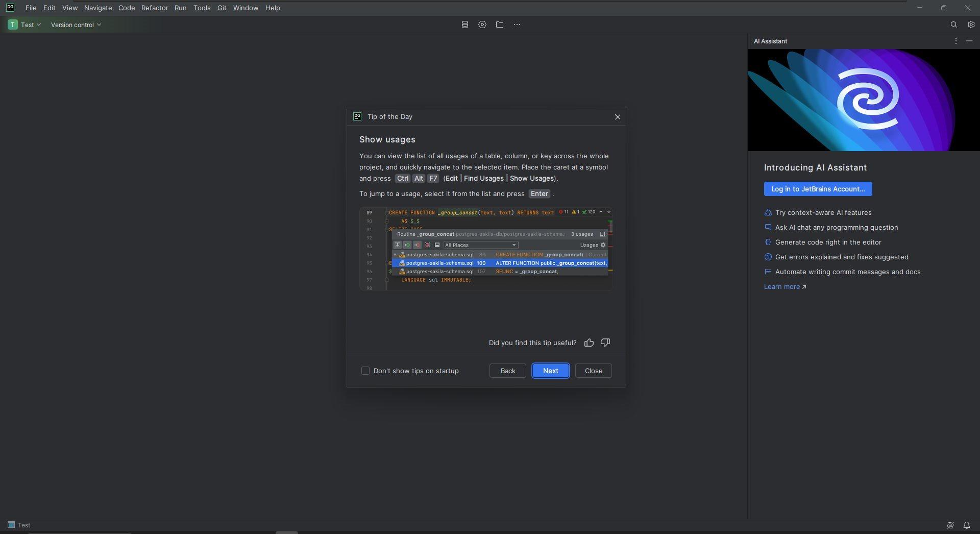Screen dimensions: 980x534
Task: Click the DataGrip logo in title bar
Action: (10, 8)
